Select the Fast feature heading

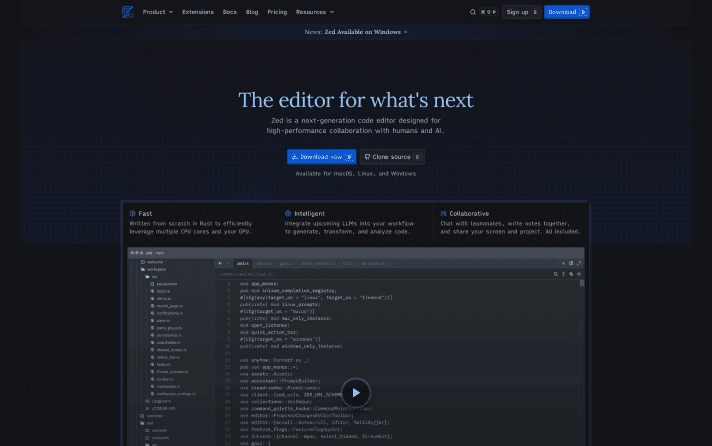tap(145, 213)
